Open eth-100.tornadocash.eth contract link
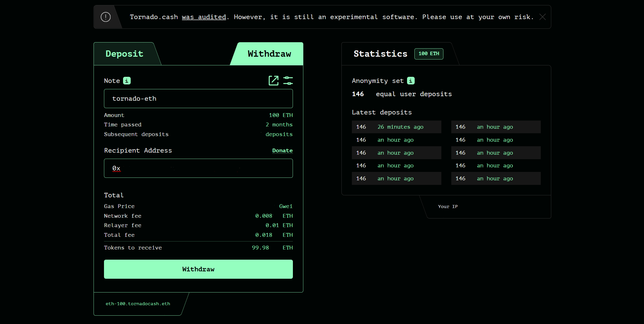Screen dimensions: 644x324 138,304
